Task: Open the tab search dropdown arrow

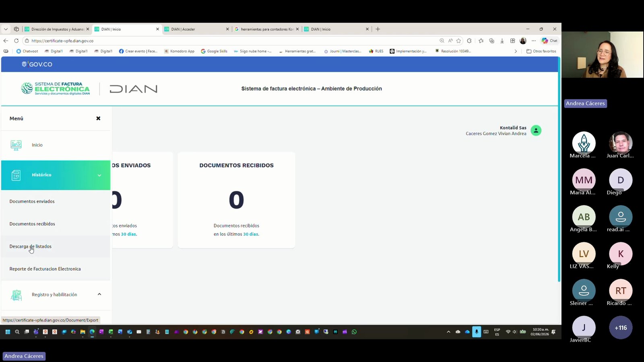Action: point(6,29)
